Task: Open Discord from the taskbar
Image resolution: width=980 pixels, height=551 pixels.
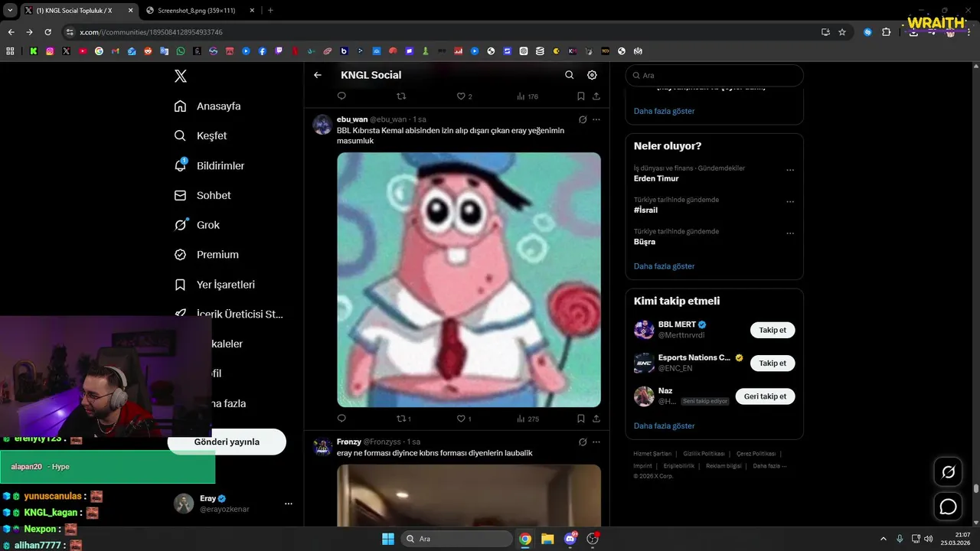Action: (570, 539)
